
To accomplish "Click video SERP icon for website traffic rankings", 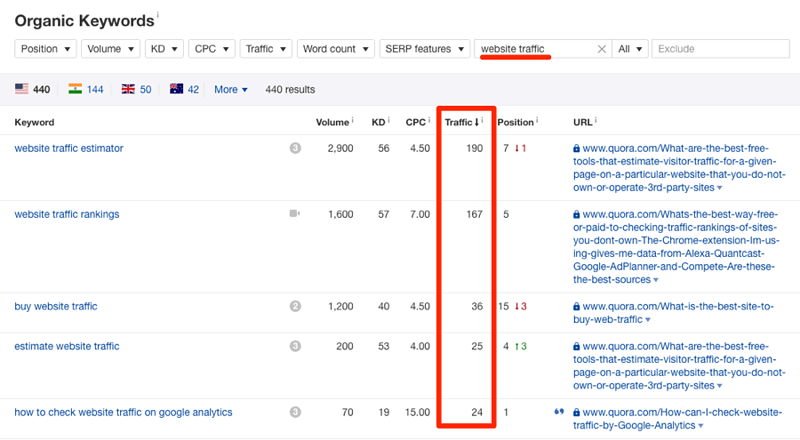I will [295, 213].
